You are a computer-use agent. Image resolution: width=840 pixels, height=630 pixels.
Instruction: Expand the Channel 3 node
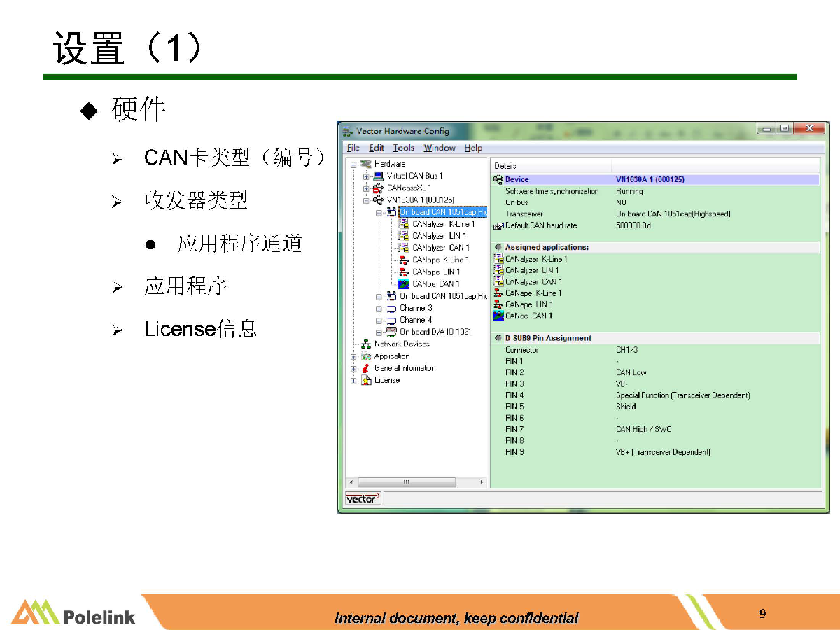(x=379, y=308)
